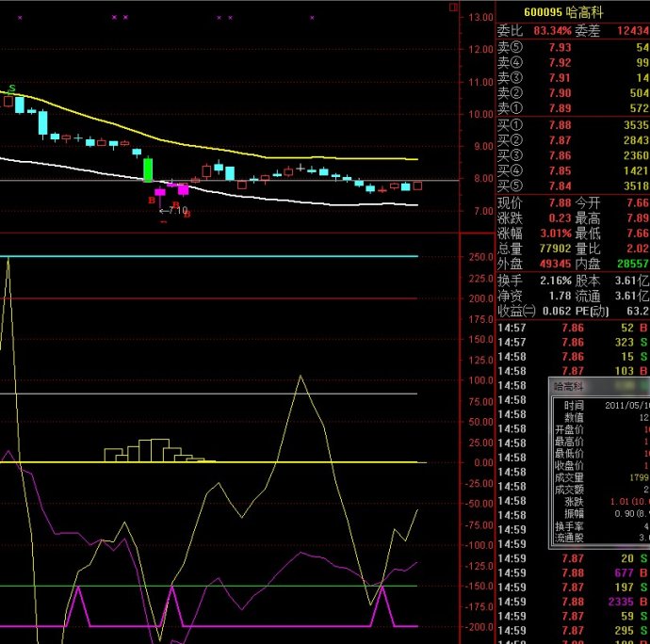The width and height of the screenshot is (650, 644).
Task: Click the red B buy marker below magenta candle
Action: point(151,200)
